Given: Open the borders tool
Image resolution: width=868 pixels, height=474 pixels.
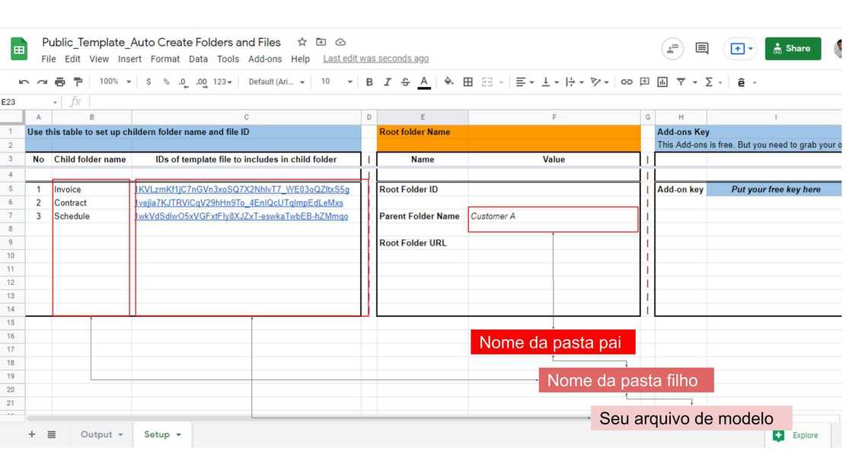Looking at the screenshot, I should tap(468, 82).
